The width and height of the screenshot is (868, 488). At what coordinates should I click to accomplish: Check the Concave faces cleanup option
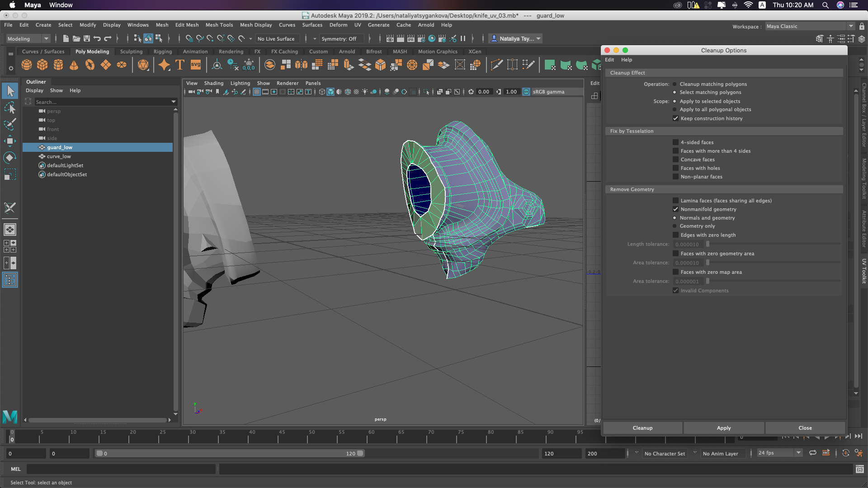675,159
